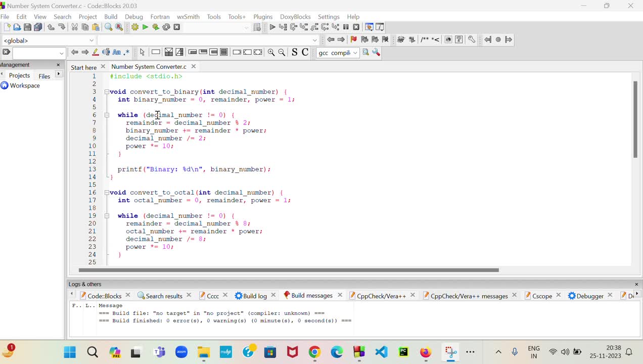Click the Build and run icon
Screen dimensions: 643x364
(x=156, y=27)
